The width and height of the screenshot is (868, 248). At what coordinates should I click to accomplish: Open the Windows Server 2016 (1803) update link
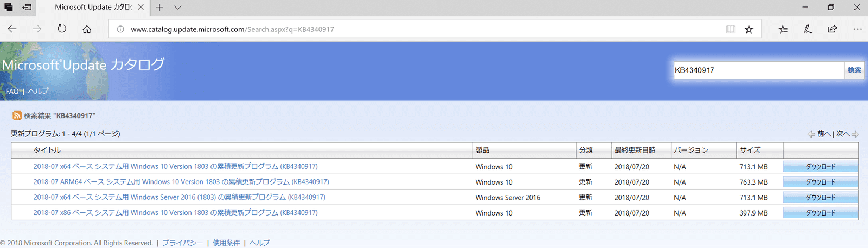[x=180, y=198]
